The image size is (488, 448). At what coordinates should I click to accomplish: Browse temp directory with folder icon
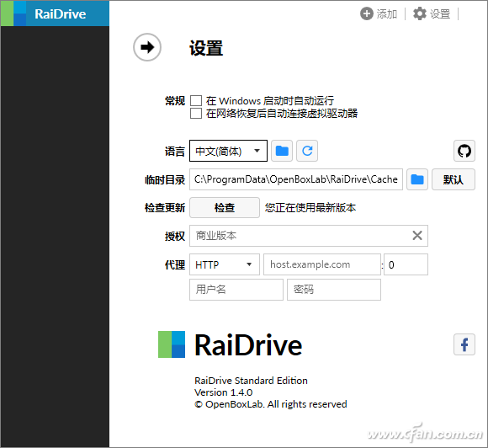click(417, 179)
